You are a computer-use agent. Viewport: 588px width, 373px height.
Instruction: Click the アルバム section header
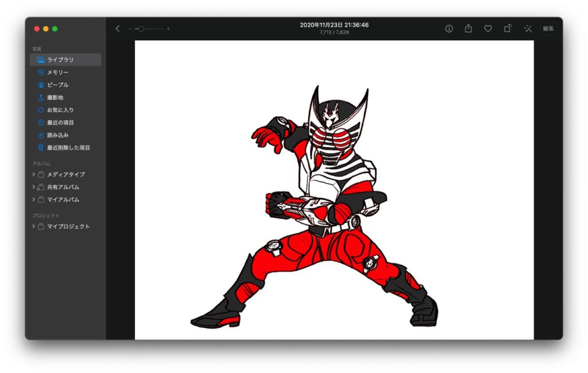click(41, 164)
